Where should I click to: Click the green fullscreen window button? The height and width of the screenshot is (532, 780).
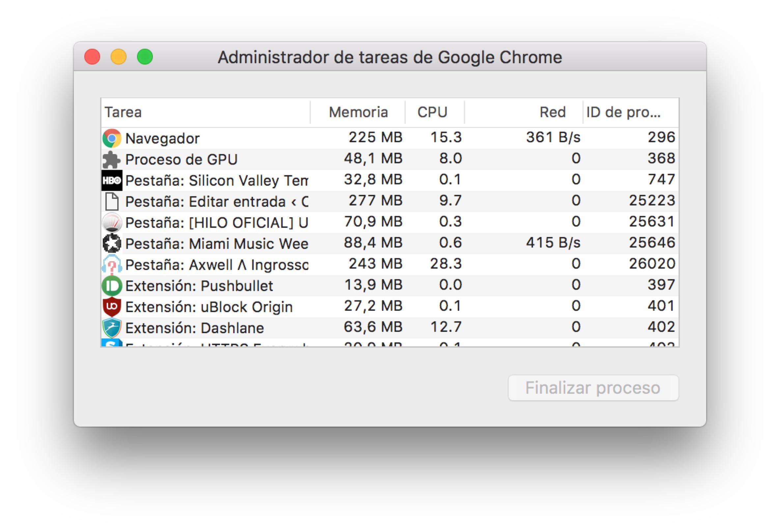(145, 56)
